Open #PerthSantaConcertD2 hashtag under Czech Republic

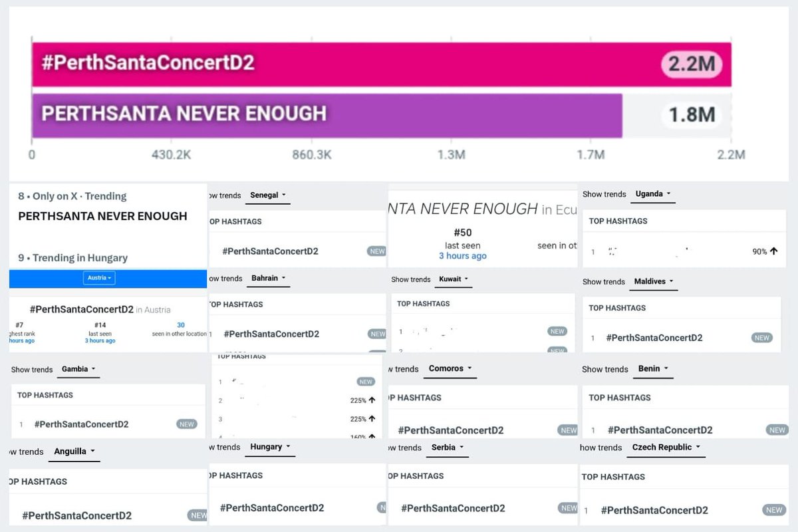[654, 510]
